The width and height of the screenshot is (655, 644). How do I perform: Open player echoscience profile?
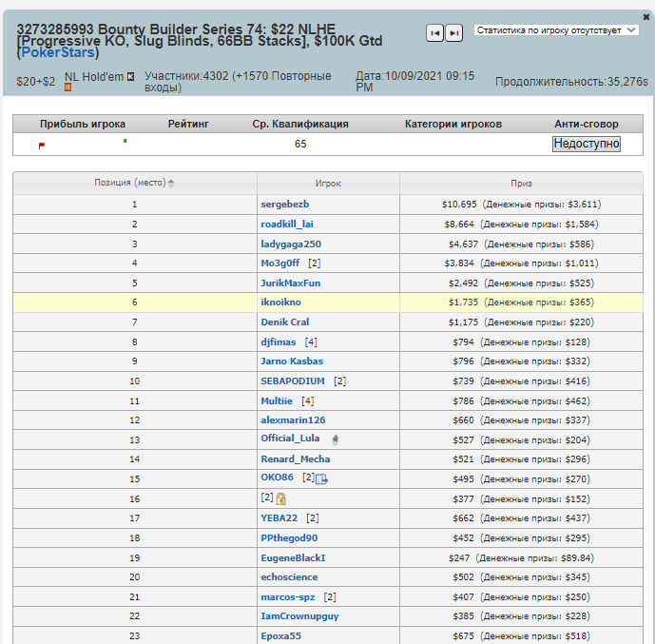(x=289, y=577)
